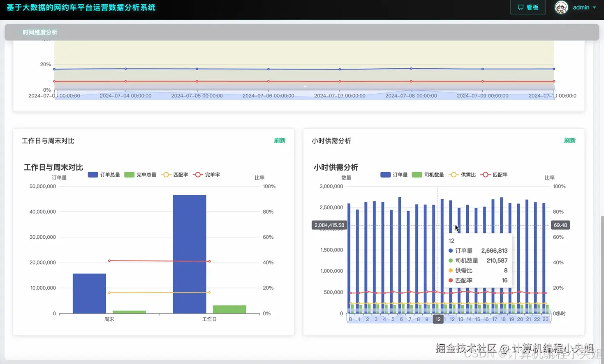The height and width of the screenshot is (364, 604).
Task: Click the admin user avatar
Action: pyautogui.click(x=561, y=7)
